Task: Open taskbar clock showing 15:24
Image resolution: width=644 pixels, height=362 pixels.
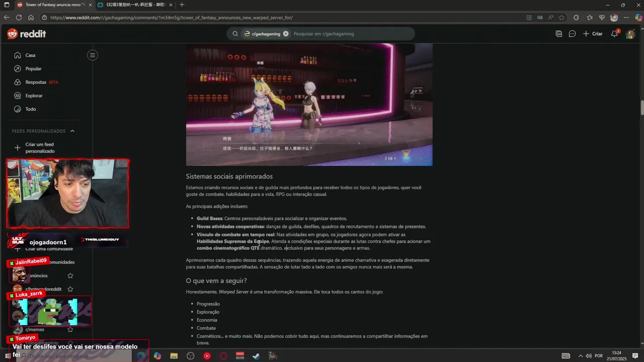Action: coord(616,356)
